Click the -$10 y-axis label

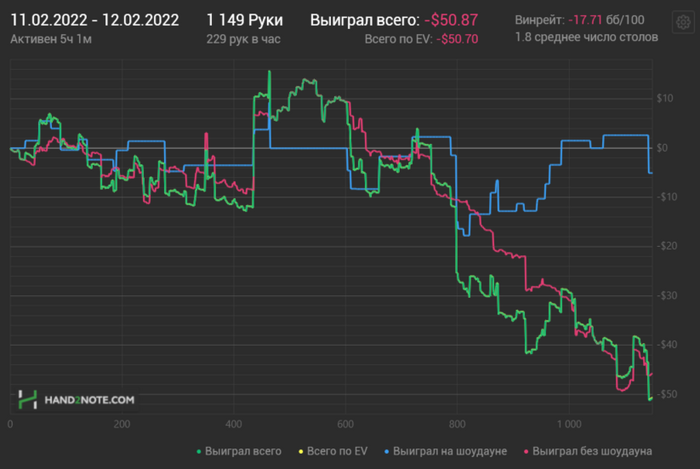[x=667, y=197]
